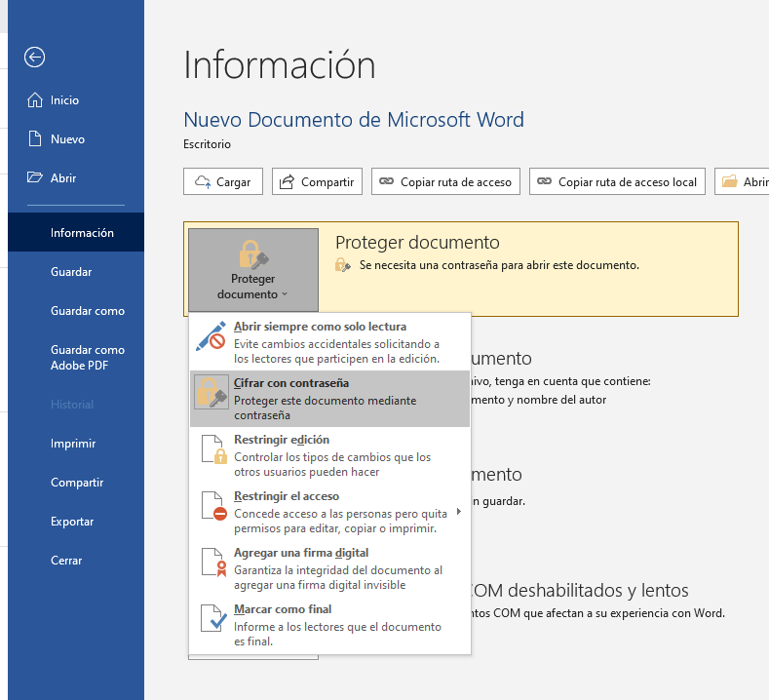Click the page with blue checkmark icon

pyautogui.click(x=214, y=618)
